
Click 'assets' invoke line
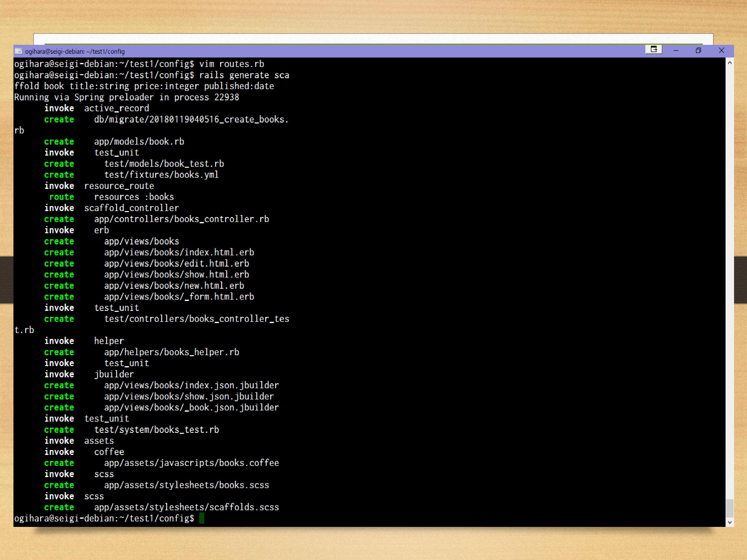99,441
